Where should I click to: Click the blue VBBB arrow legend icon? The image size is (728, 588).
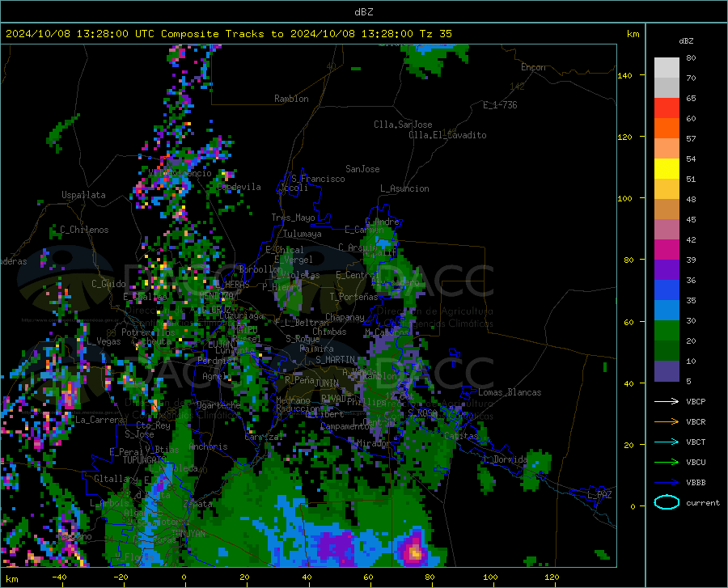(x=667, y=482)
